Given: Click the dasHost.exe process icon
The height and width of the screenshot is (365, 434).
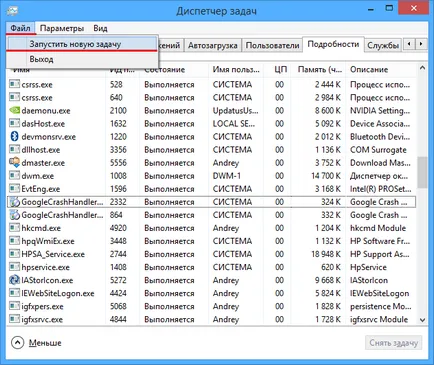Looking at the screenshot, I should coord(14,123).
